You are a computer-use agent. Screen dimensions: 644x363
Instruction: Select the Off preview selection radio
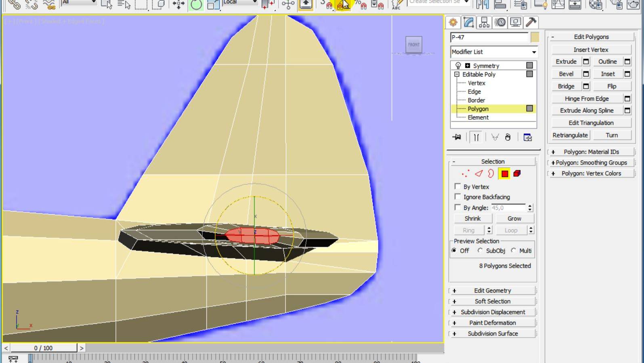[454, 251]
